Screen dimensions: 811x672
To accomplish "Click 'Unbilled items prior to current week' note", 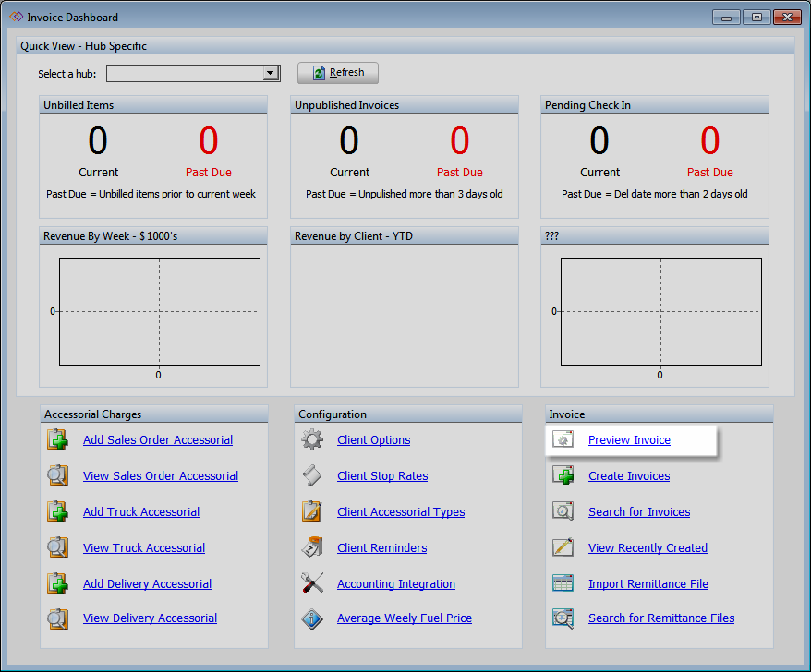I will pos(177,194).
